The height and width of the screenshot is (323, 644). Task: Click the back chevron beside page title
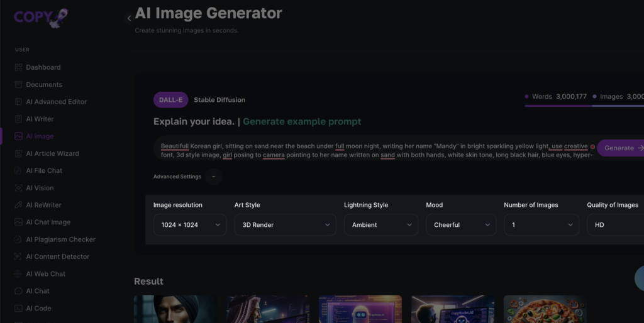click(x=129, y=18)
